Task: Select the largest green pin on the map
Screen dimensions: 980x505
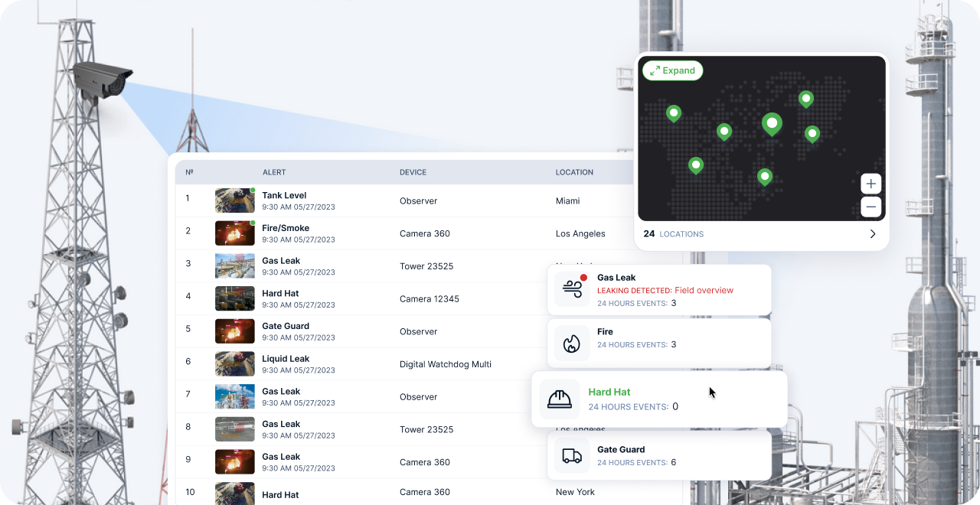Action: pyautogui.click(x=772, y=124)
